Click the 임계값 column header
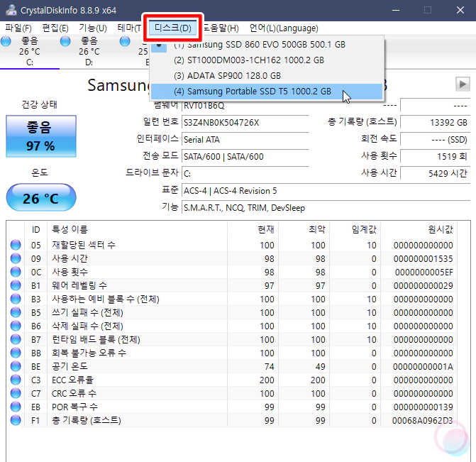Screen dimensions: 476x462 click(x=355, y=229)
